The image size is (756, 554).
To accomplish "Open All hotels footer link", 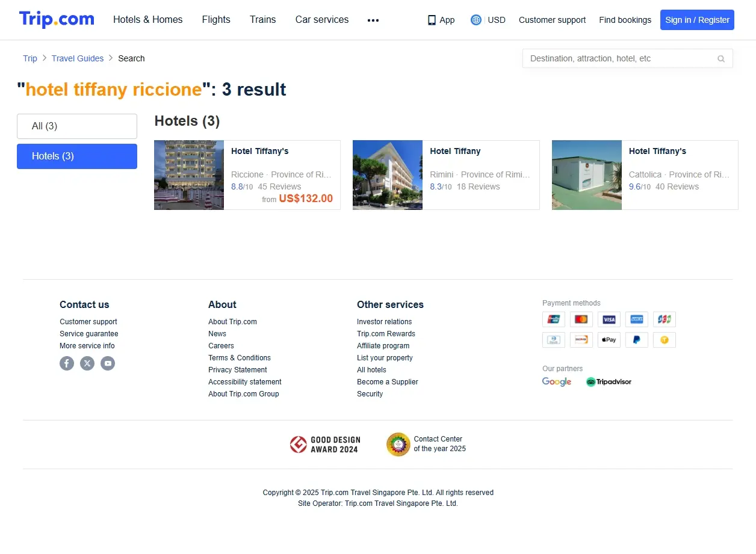I will (371, 370).
